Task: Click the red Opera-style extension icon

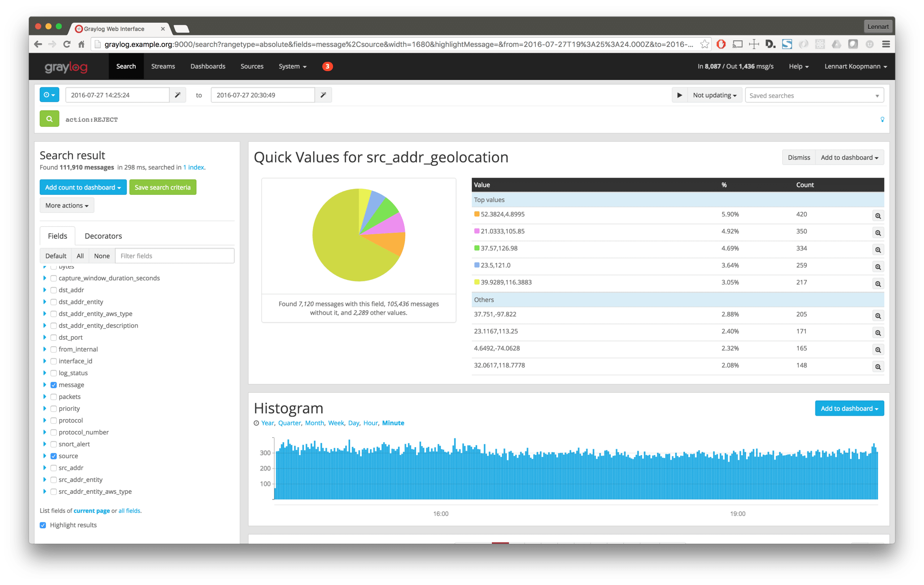Action: click(721, 44)
